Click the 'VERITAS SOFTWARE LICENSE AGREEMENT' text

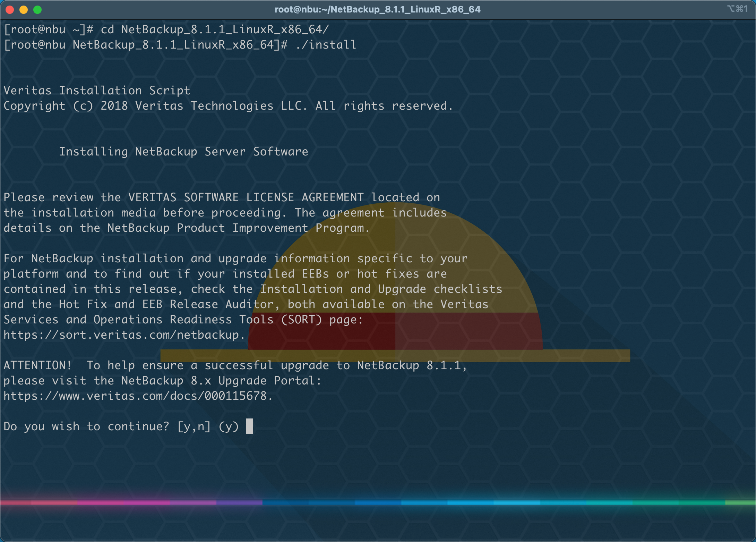pos(246,197)
